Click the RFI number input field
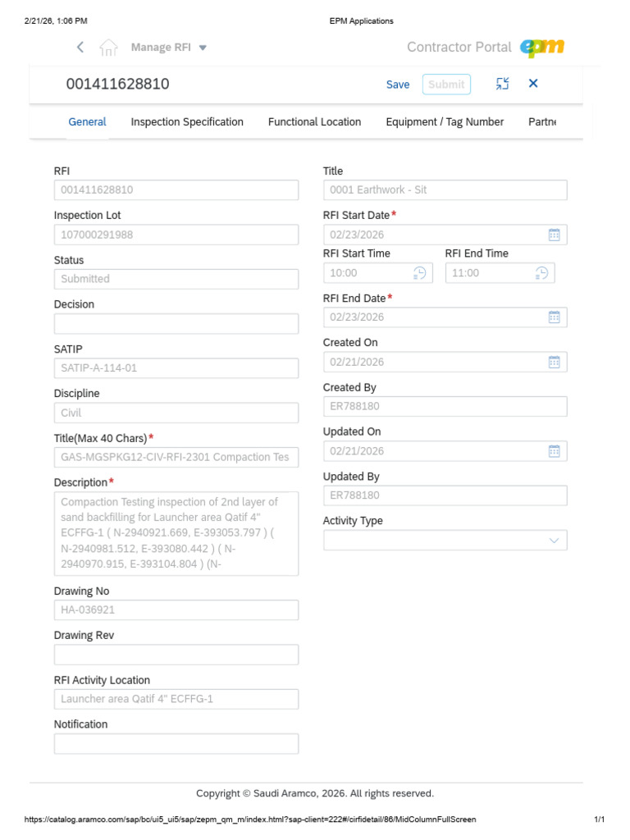 point(176,190)
